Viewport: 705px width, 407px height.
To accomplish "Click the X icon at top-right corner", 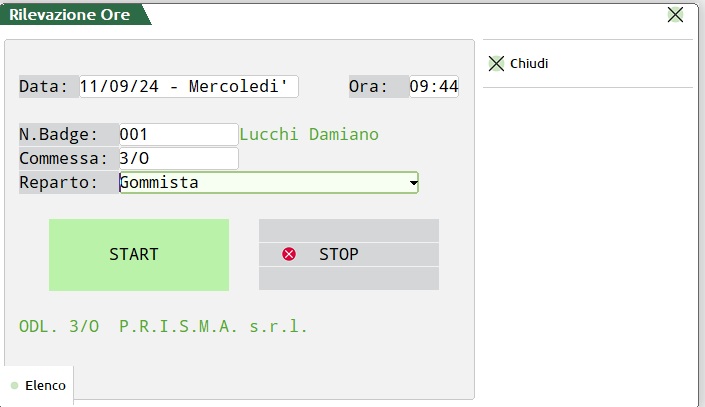I will coord(675,14).
